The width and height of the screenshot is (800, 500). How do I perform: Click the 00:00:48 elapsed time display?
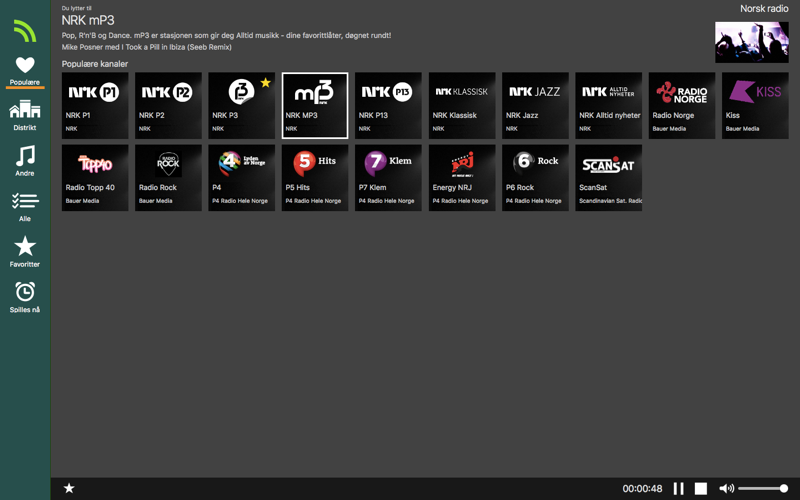[642, 489]
